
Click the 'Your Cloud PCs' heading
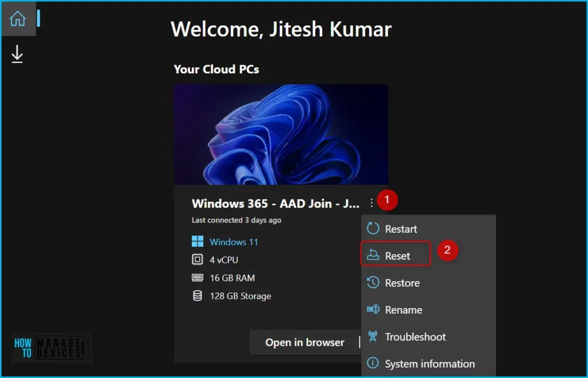[216, 69]
